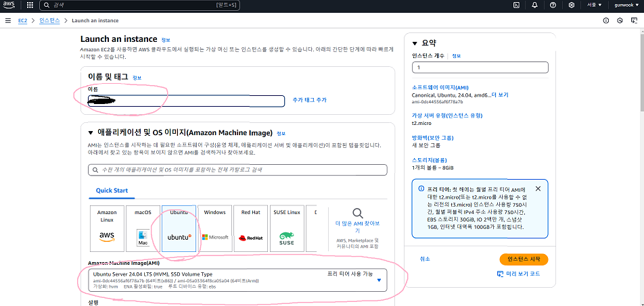
Task: Open the Ubuntu Server 24.04 AMI dropdown
Action: click(237, 280)
